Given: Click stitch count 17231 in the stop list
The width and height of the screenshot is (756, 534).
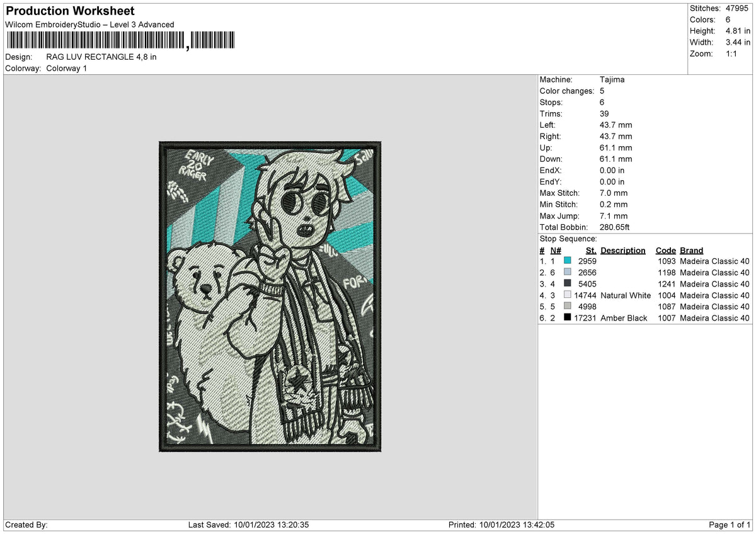Looking at the screenshot, I should pos(585,317).
